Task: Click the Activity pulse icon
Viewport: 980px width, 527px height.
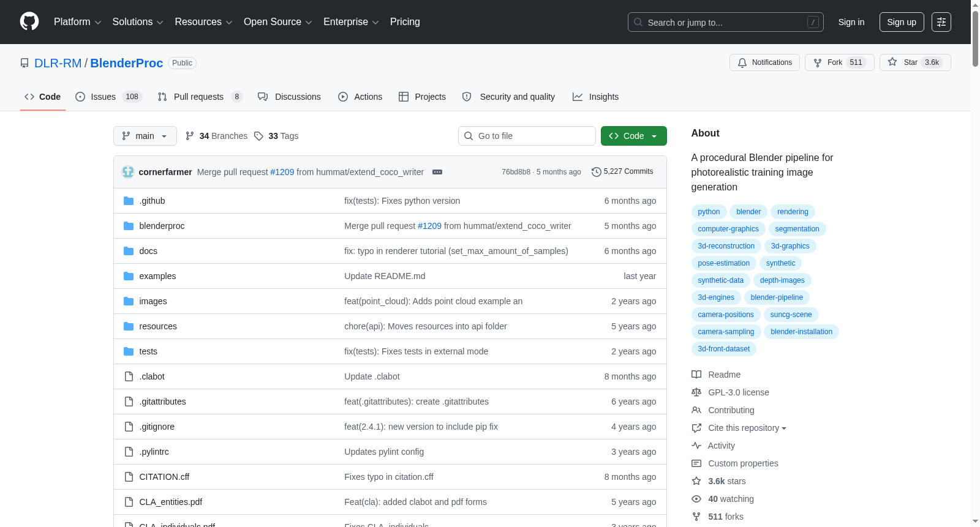Action: tap(696, 446)
